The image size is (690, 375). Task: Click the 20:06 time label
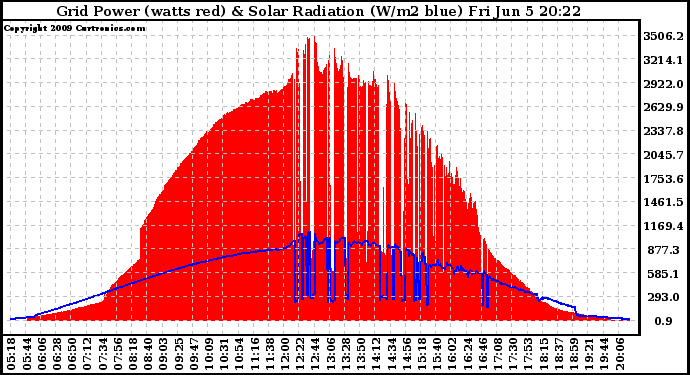tap(619, 354)
